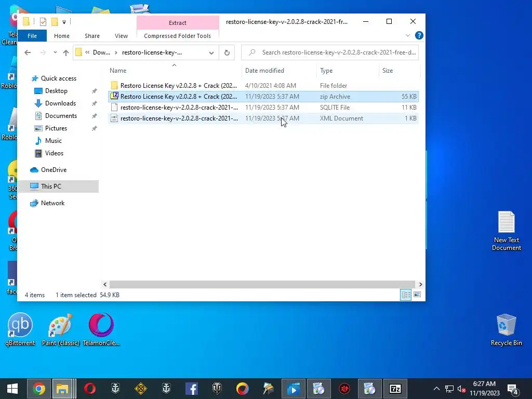
Task: Open Pictures in navigation pane
Action: (x=56, y=128)
